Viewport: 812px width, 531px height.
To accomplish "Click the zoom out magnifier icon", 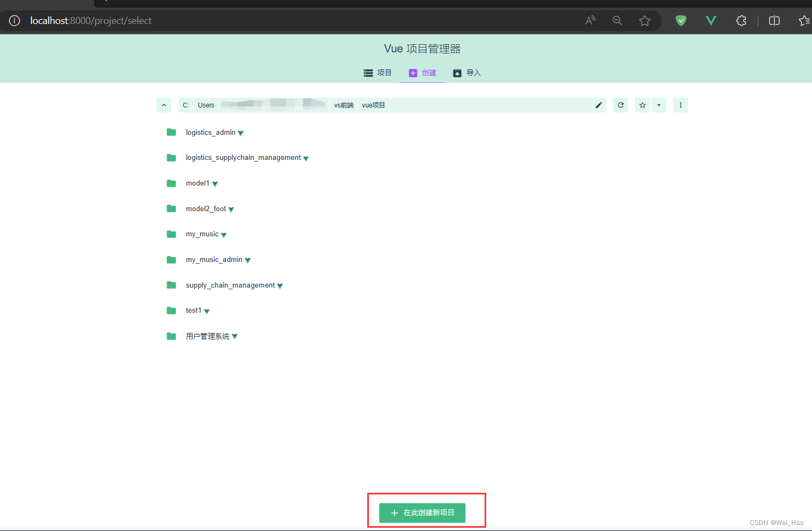I will (x=617, y=21).
